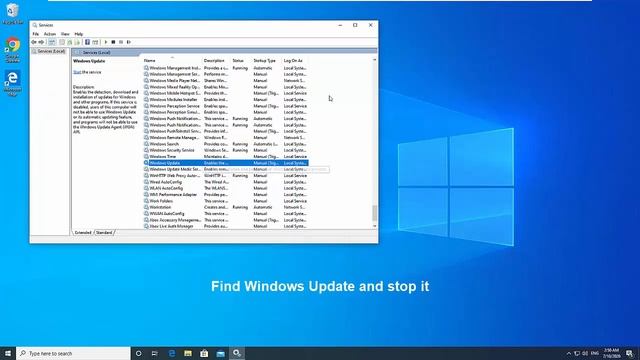640x360 pixels.
Task: Click the Export List toolbar icon
Action: tap(77, 42)
